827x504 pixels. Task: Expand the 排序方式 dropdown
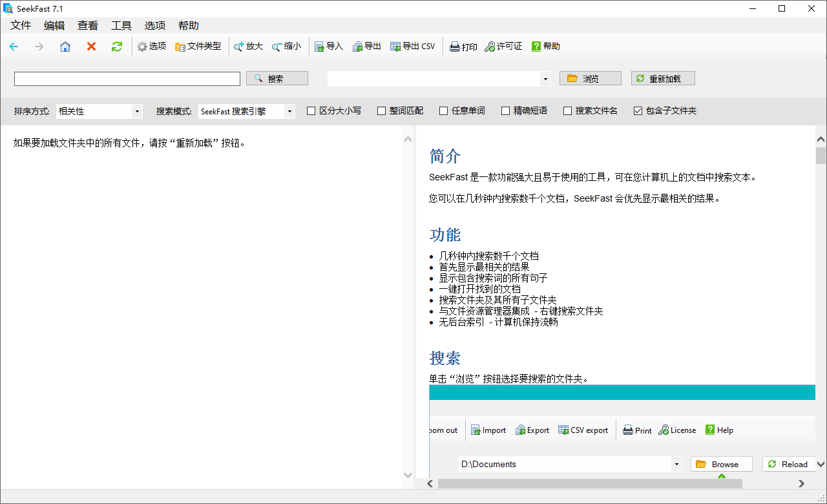pyautogui.click(x=137, y=112)
